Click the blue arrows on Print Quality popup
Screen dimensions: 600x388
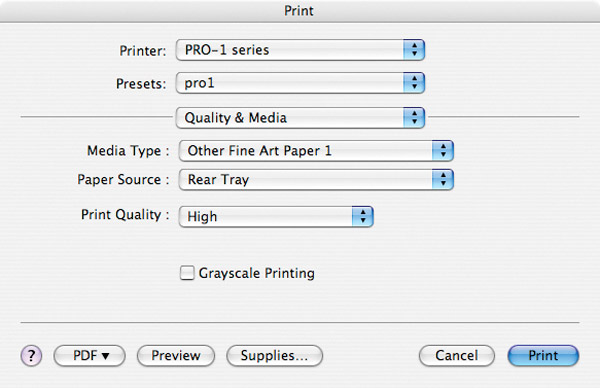(363, 217)
